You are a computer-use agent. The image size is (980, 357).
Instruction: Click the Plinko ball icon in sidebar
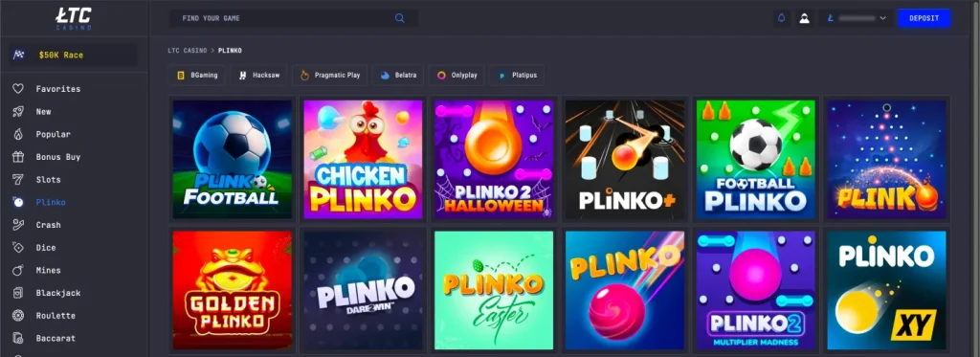18,202
